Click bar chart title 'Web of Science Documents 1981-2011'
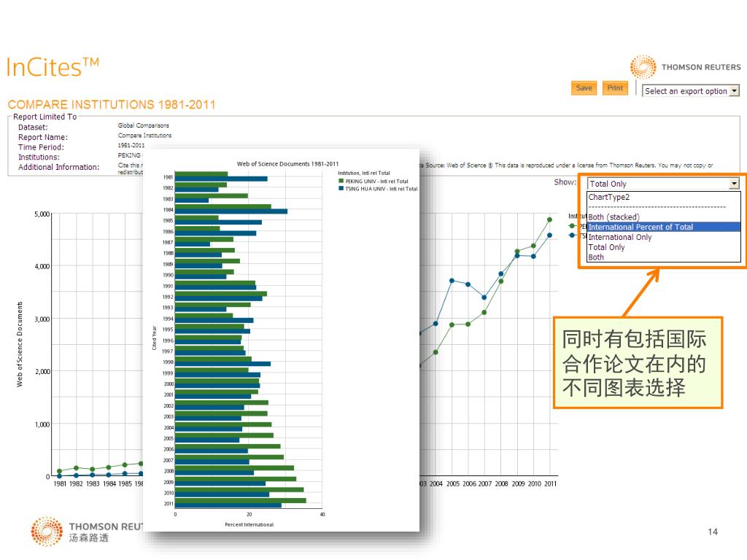The height and width of the screenshot is (560, 747). (287, 164)
